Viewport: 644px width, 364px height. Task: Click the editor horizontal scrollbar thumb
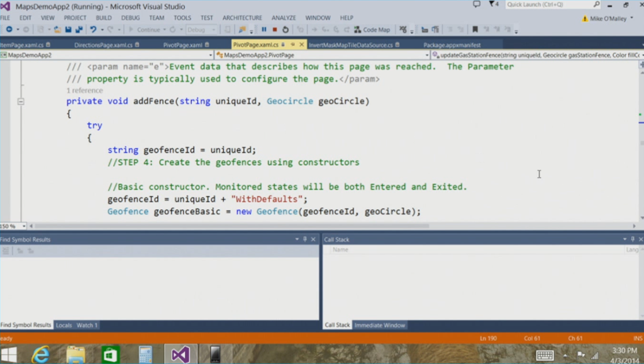pos(232,226)
